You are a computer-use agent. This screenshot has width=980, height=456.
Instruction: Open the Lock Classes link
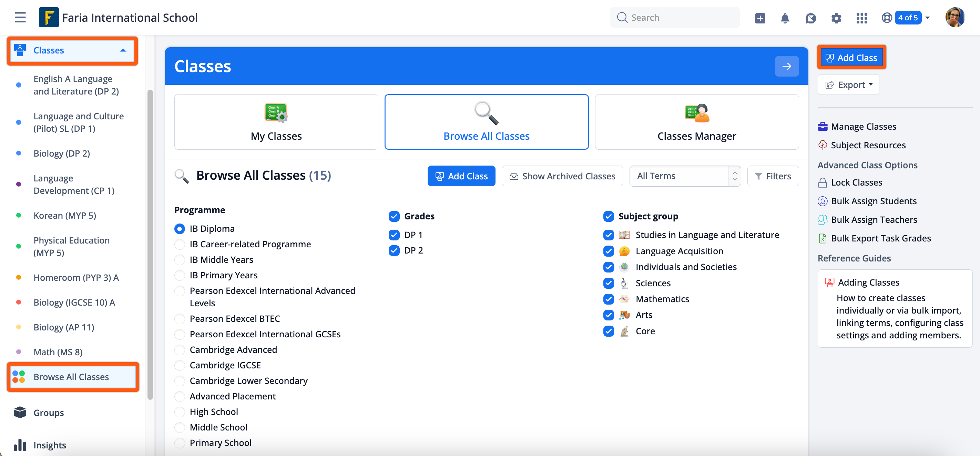point(856,182)
